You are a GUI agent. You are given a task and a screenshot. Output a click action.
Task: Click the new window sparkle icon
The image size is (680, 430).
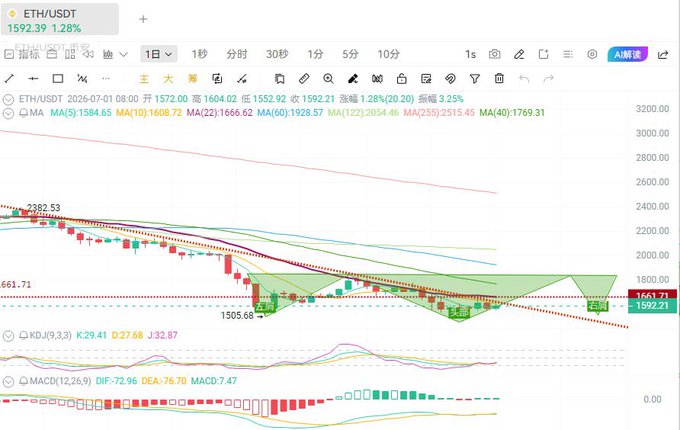[x=543, y=54]
